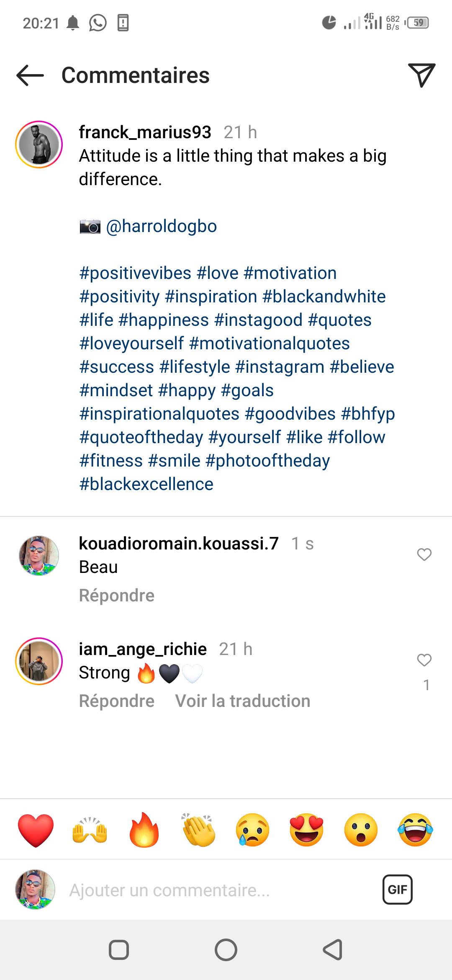Tap the paper plane share icon
452x980 pixels.
pos(421,75)
